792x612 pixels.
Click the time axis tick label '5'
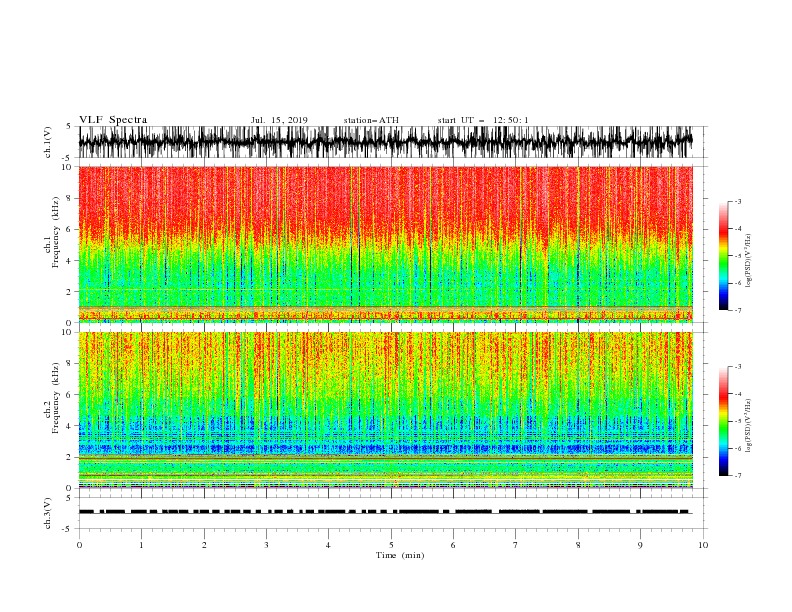click(391, 545)
